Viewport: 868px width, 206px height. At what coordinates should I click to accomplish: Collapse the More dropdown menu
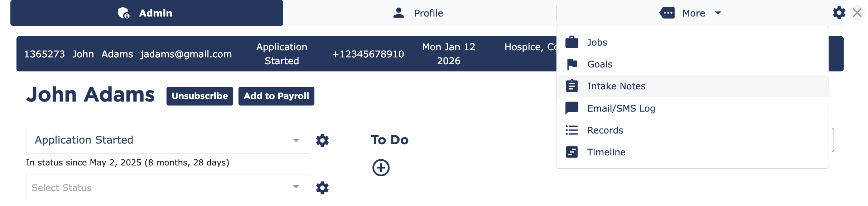(691, 13)
